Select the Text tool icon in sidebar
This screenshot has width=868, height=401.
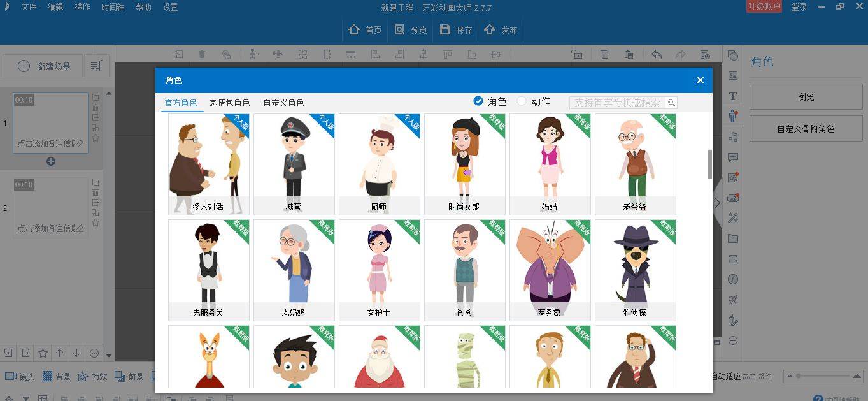[733, 96]
